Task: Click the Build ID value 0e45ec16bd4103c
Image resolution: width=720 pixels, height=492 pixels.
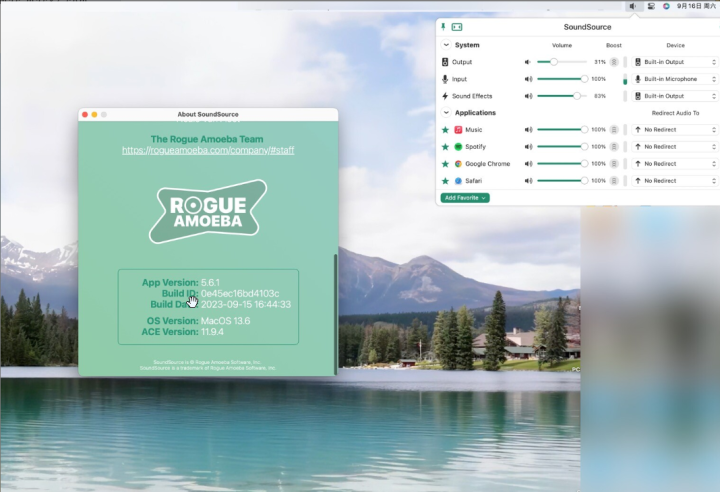Action: coord(240,294)
